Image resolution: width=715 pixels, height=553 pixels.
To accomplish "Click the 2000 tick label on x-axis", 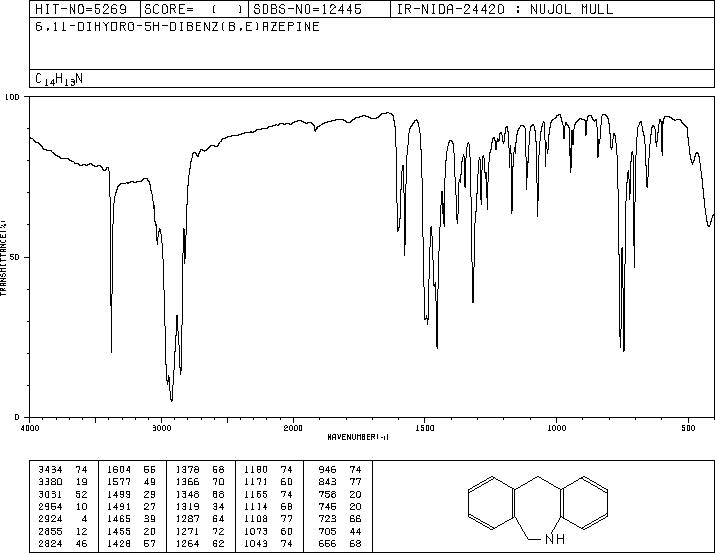I will pos(293,428).
